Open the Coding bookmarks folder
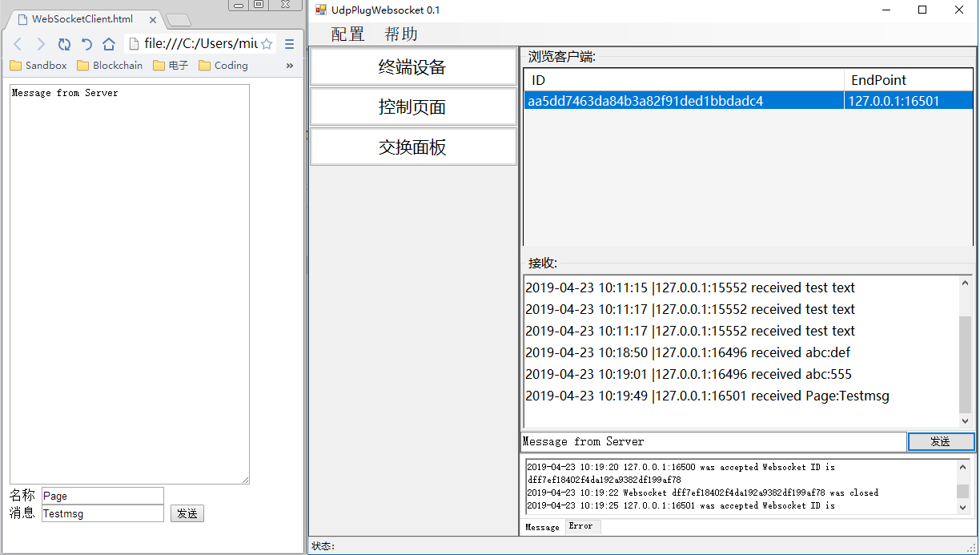 pyautogui.click(x=223, y=66)
